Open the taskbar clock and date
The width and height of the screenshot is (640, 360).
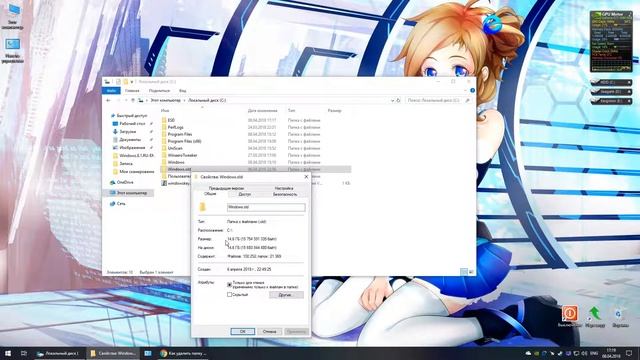point(611,353)
